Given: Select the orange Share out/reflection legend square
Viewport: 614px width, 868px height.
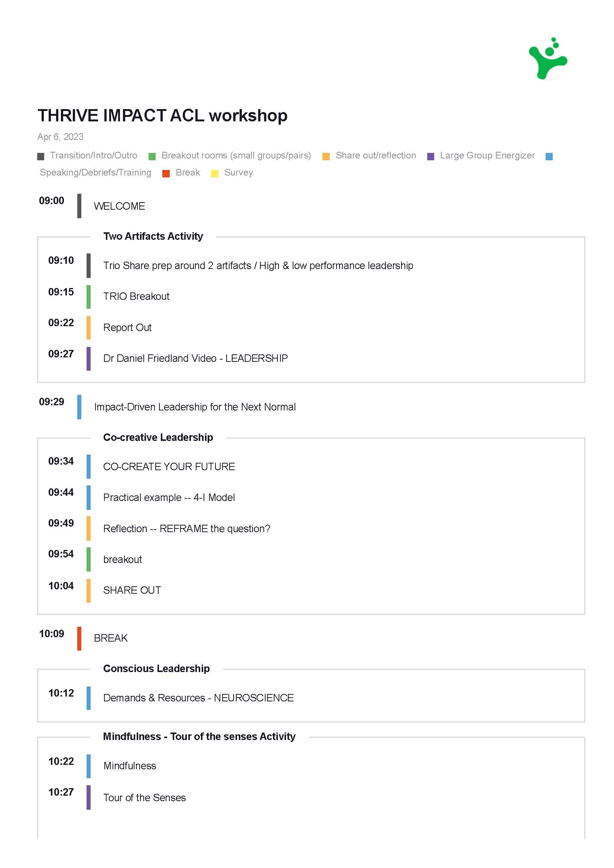Looking at the screenshot, I should pyautogui.click(x=326, y=156).
